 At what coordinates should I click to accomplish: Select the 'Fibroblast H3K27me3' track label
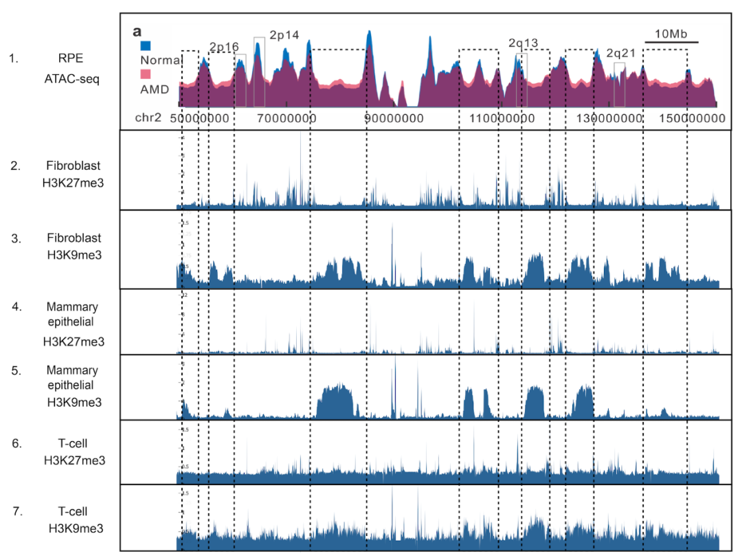click(x=73, y=175)
